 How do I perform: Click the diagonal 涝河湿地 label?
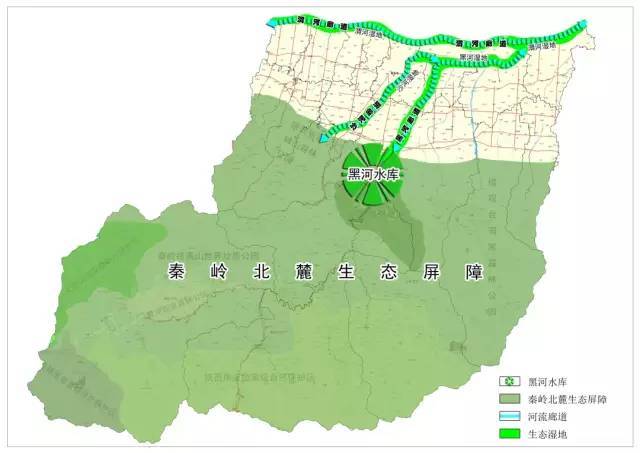pyautogui.click(x=409, y=82)
